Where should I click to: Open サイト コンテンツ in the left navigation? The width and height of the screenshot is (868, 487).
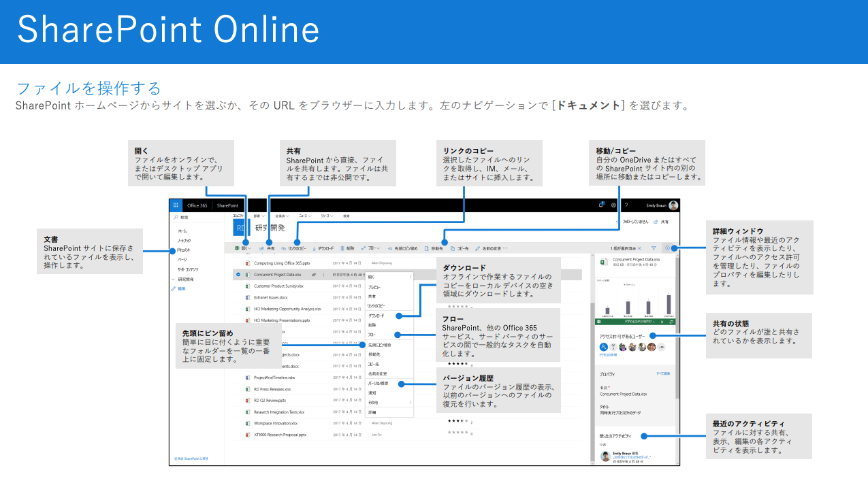188,269
